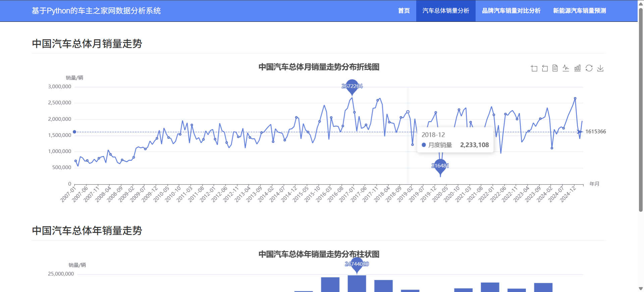This screenshot has width=644, height=292.
Task: Click the 年月 x-axis name
Action: (x=594, y=184)
